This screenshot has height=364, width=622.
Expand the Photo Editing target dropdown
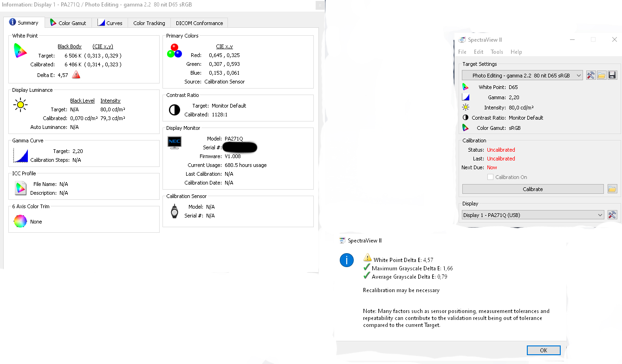coord(523,76)
